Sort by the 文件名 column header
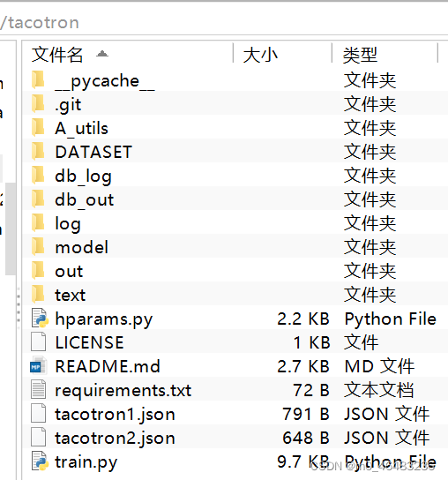Viewport: 448px width, 480px height. pos(57,55)
